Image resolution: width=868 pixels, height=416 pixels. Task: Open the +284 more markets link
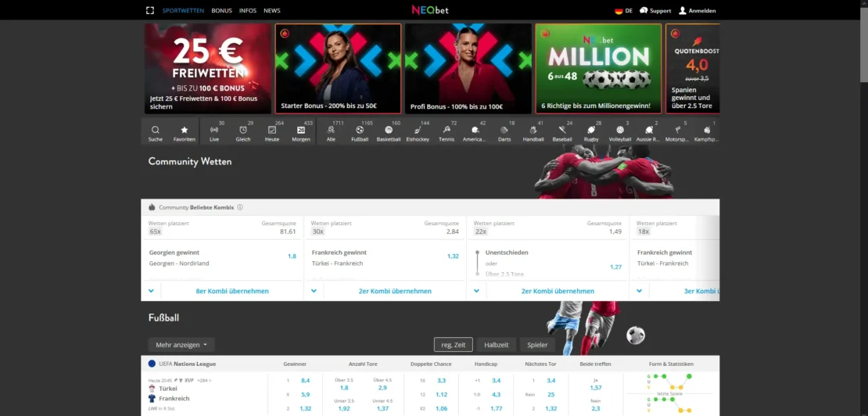pos(204,380)
